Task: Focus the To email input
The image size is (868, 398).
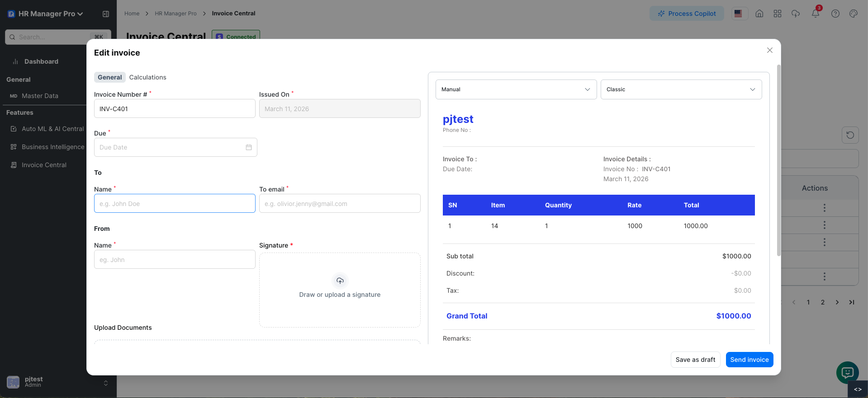Action: tap(340, 203)
